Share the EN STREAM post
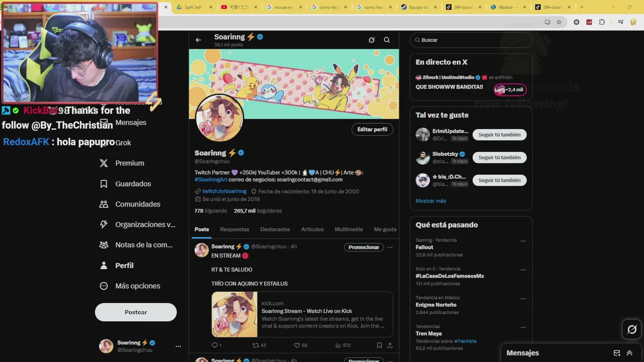 [x=390, y=345]
